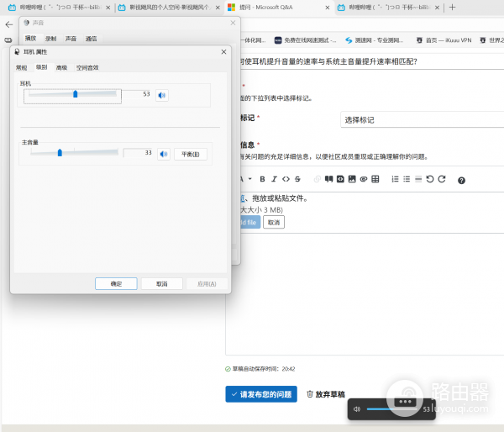Click the speaker icon in the volume overlay
Screen dimensions: 504x432
point(357,408)
